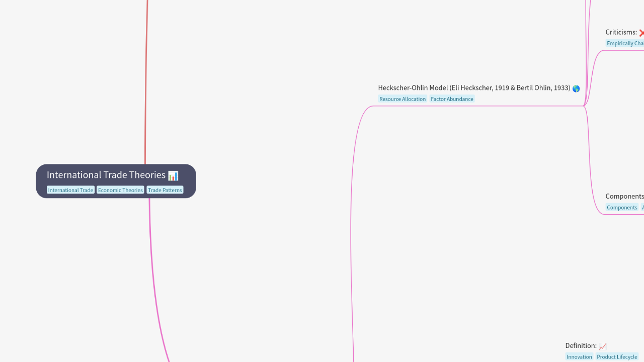This screenshot has width=644, height=362.
Task: Click the Factor Abundance tag
Action: coord(452,99)
